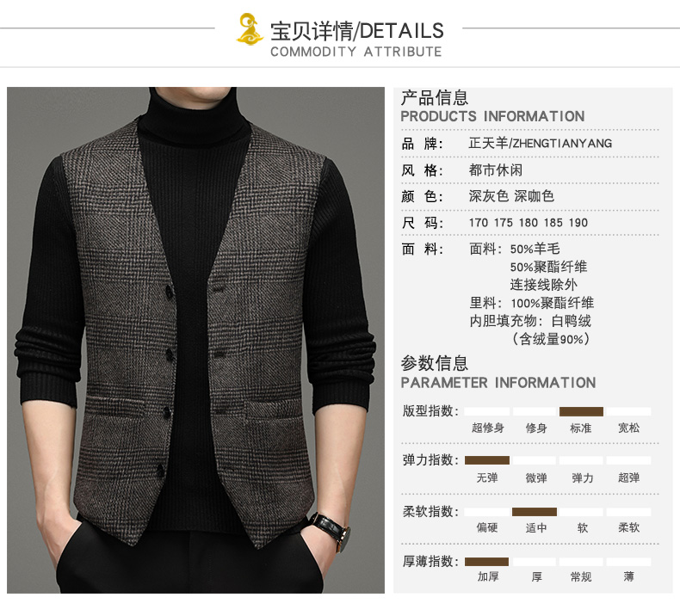Click the golden sheep brand logo
Viewport: 680px width, 616px height.
coord(250,29)
